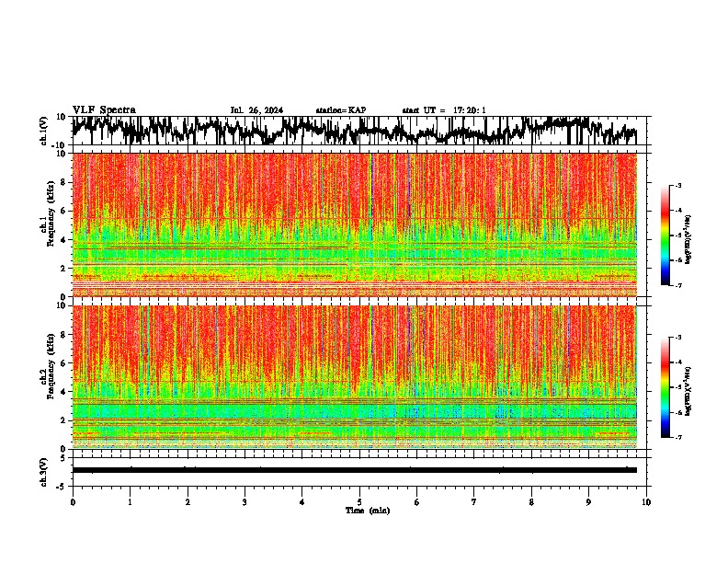
Task: Click the "-7" value on ch.1 color bar
Action: point(677,285)
